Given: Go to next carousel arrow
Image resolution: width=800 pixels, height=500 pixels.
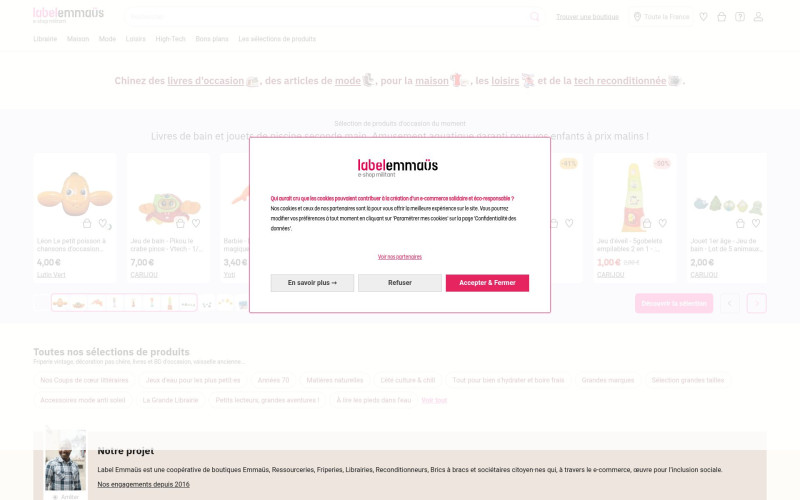Looking at the screenshot, I should point(757,303).
